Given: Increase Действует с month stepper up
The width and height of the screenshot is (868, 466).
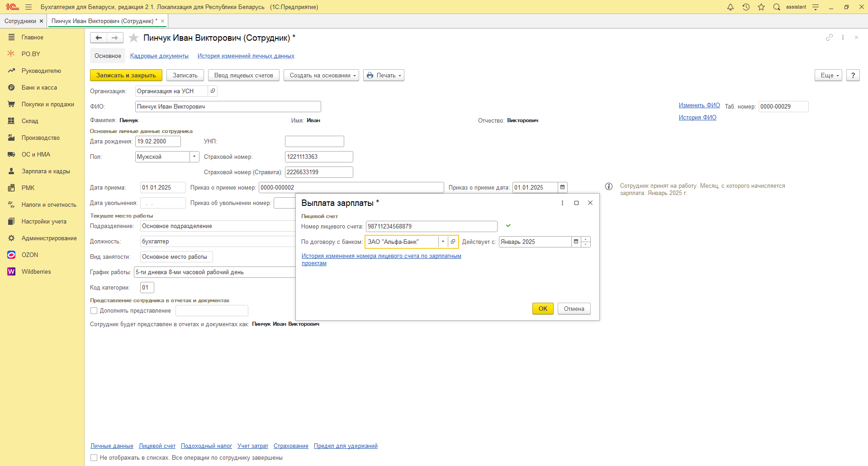Looking at the screenshot, I should (586, 239).
